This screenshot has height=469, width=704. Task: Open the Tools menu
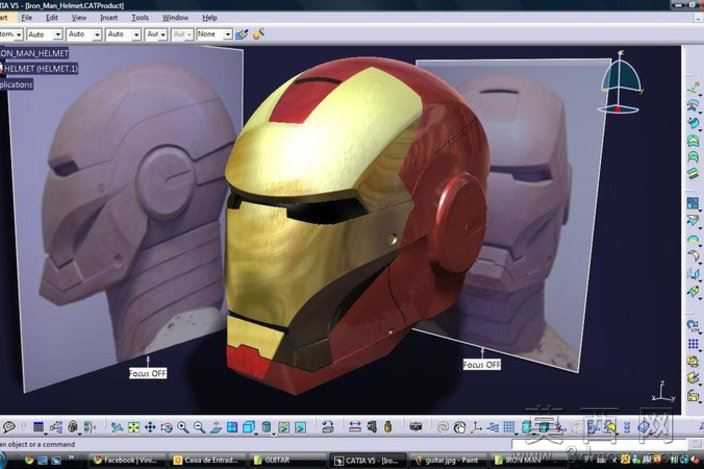[140, 18]
